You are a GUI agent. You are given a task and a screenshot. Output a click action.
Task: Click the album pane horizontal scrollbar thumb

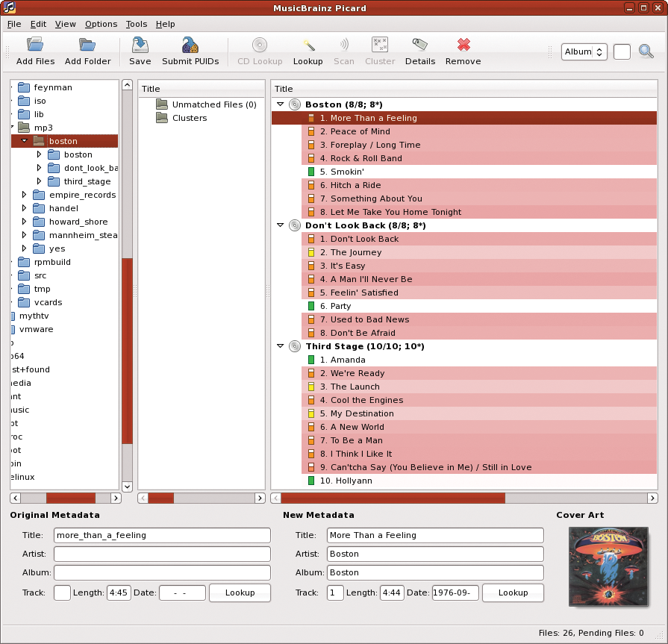tap(393, 498)
